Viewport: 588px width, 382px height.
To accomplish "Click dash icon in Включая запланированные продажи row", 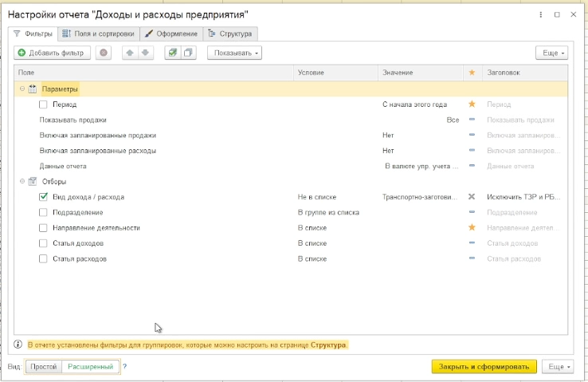I will tap(472, 135).
